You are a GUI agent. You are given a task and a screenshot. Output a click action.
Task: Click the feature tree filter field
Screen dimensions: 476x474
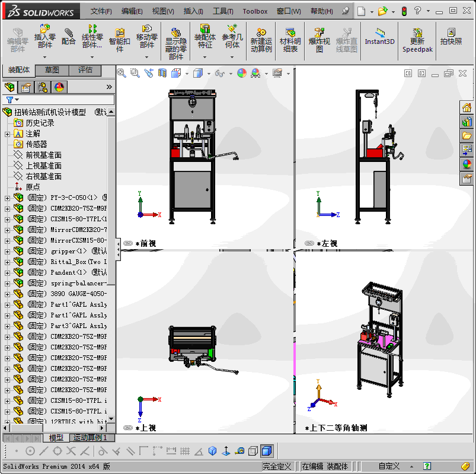tap(58, 100)
